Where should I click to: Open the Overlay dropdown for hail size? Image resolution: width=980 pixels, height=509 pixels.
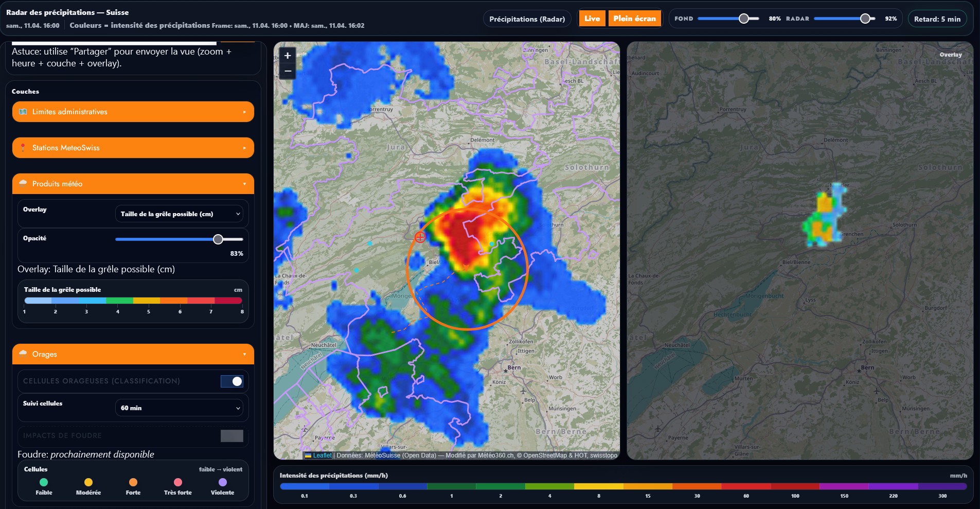click(181, 214)
